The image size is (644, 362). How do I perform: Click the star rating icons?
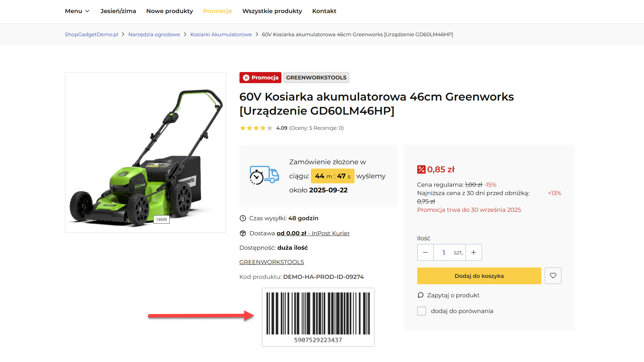256,128
